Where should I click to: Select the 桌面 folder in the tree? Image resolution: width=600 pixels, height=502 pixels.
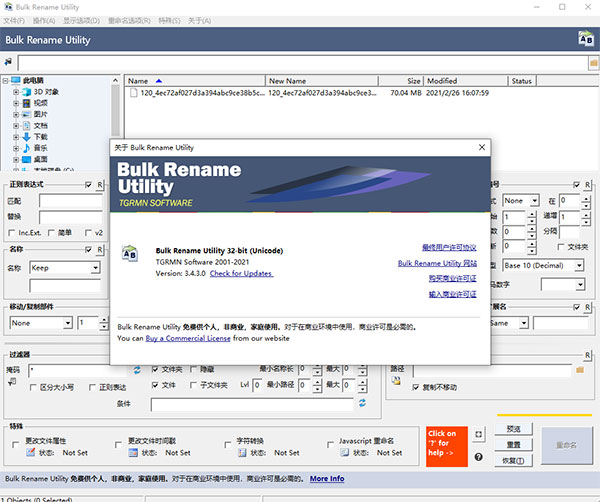point(40,159)
